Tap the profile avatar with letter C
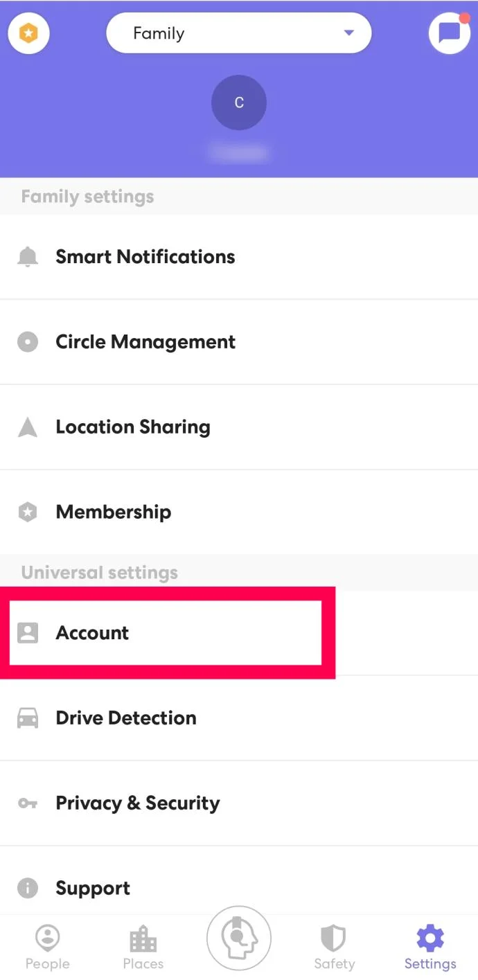The width and height of the screenshot is (478, 980). pos(239,103)
